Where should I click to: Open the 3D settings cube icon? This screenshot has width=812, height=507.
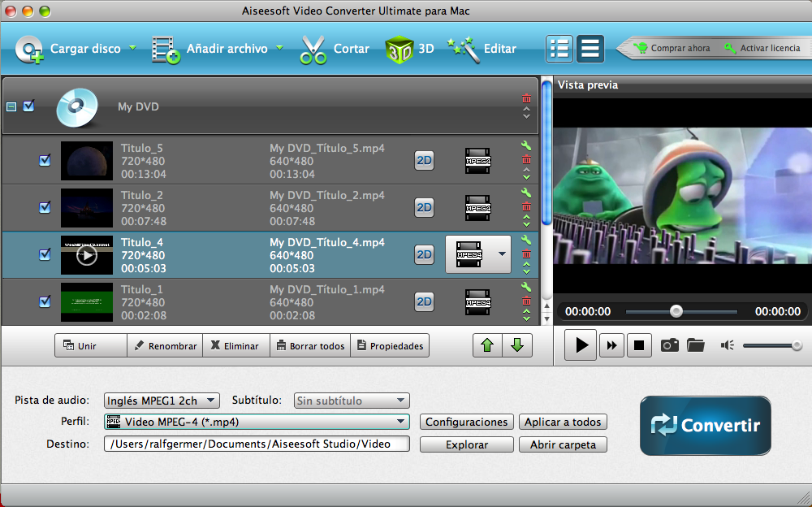(x=400, y=50)
